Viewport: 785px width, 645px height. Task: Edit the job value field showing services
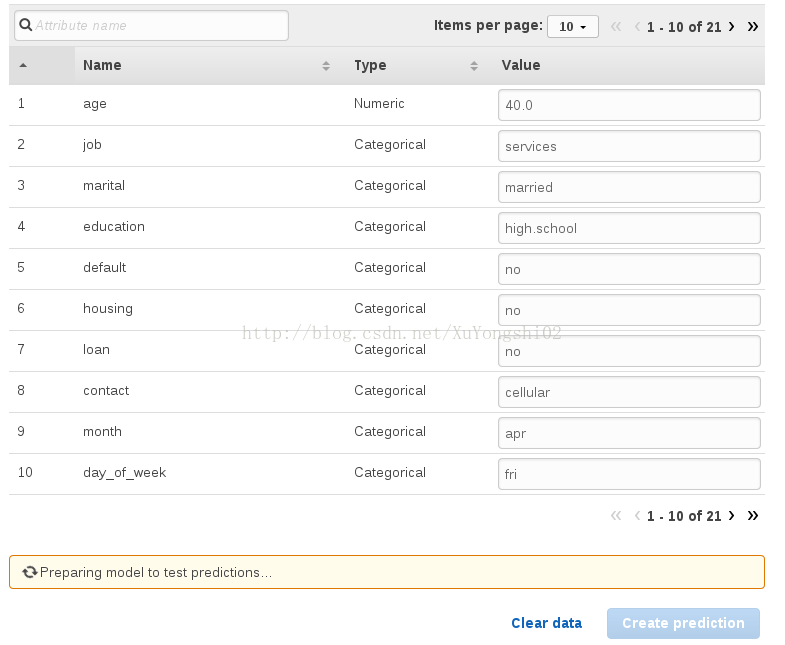[629, 146]
